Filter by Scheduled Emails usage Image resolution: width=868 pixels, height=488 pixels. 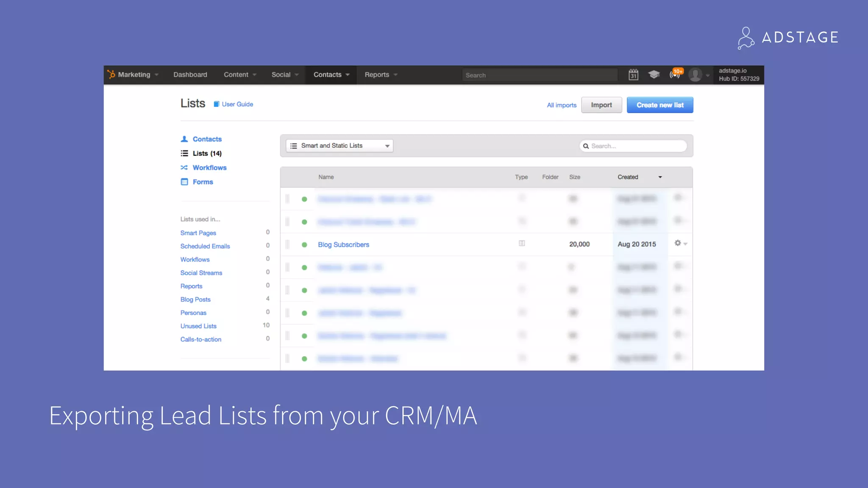(x=205, y=246)
